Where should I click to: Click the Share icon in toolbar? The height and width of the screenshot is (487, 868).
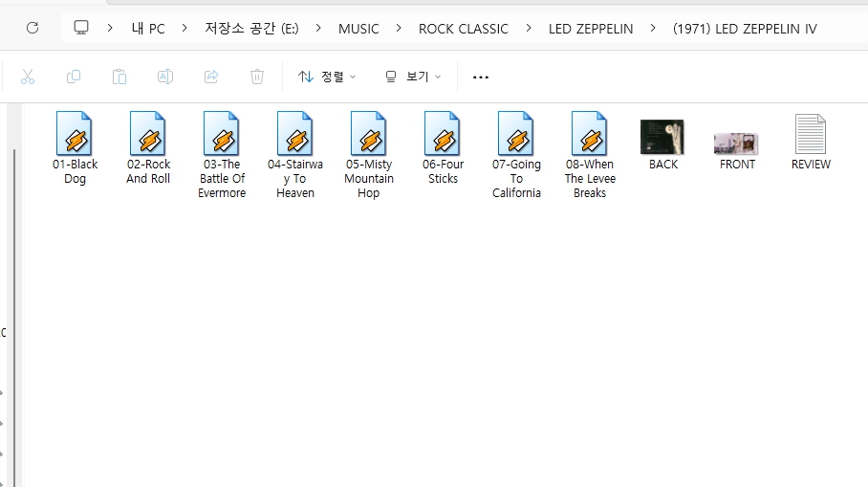coord(211,77)
